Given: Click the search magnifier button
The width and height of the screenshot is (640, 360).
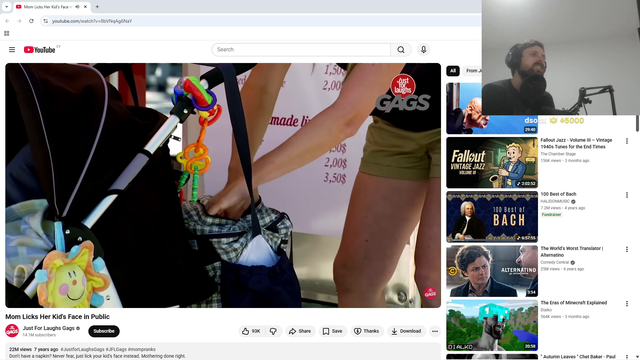Looking at the screenshot, I should 401,50.
